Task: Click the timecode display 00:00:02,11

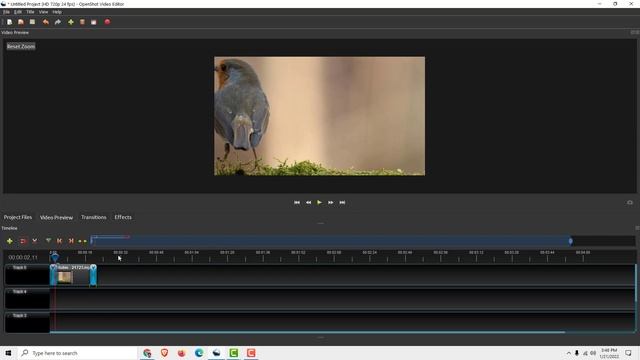Action: click(23, 258)
